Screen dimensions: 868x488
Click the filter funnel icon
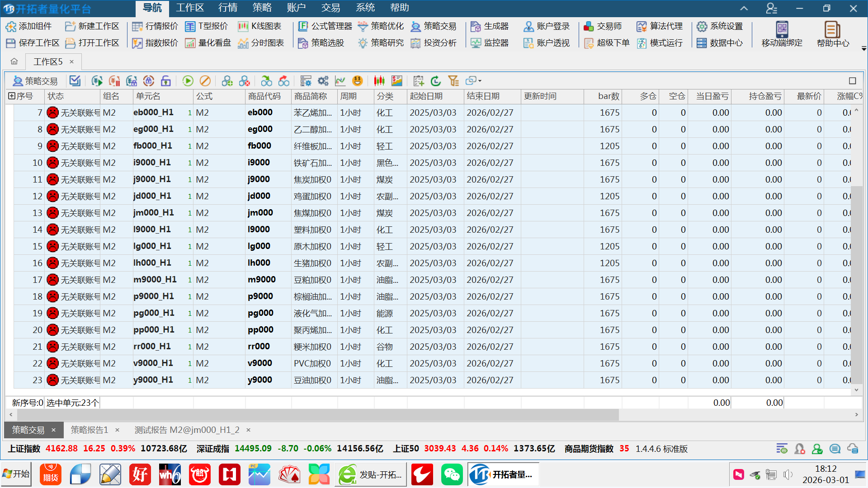453,81
